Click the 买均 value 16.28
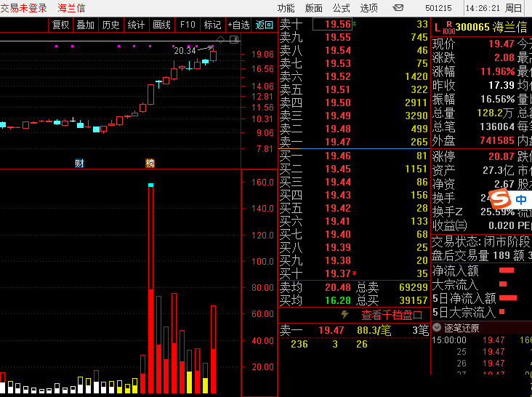Screen dimensions: 532x397 (x=338, y=300)
